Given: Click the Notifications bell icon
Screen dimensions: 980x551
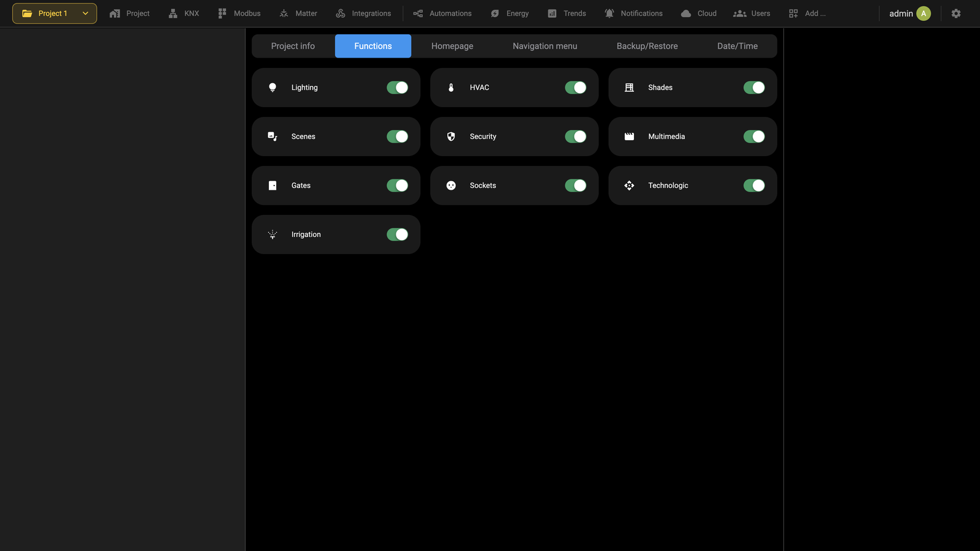Looking at the screenshot, I should point(609,13).
